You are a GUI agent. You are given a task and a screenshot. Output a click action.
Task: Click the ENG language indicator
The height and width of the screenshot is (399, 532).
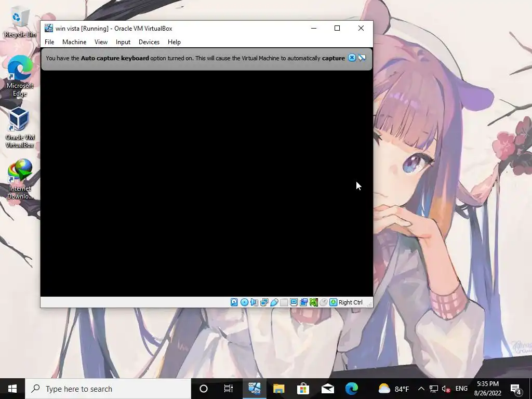coord(461,389)
